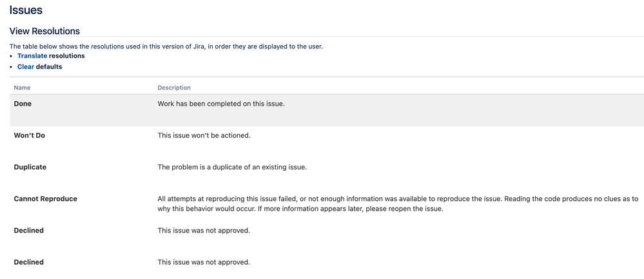This screenshot has width=644, height=279.
Task: Click "This issue won't be actioned" description
Action: 204,135
